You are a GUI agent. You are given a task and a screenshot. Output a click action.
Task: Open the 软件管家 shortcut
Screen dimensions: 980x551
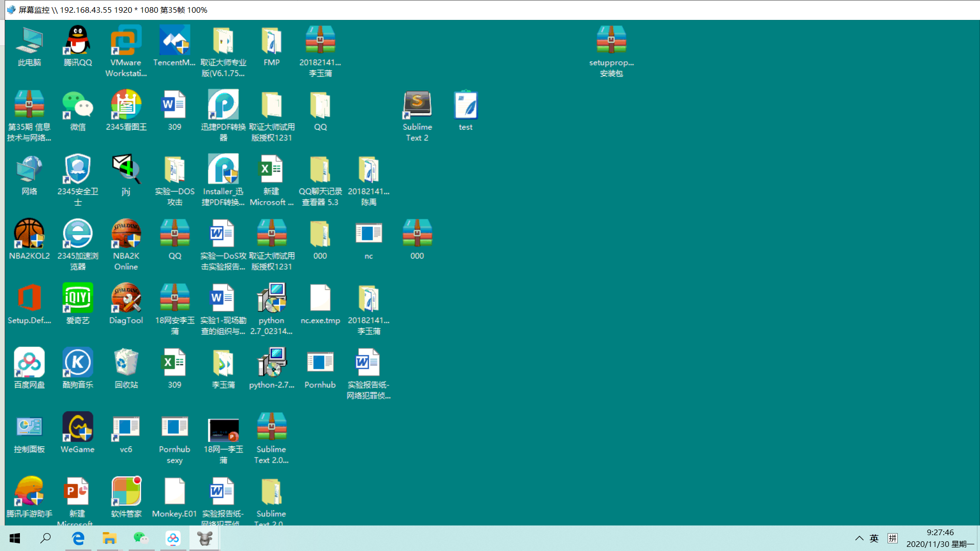pos(126,497)
